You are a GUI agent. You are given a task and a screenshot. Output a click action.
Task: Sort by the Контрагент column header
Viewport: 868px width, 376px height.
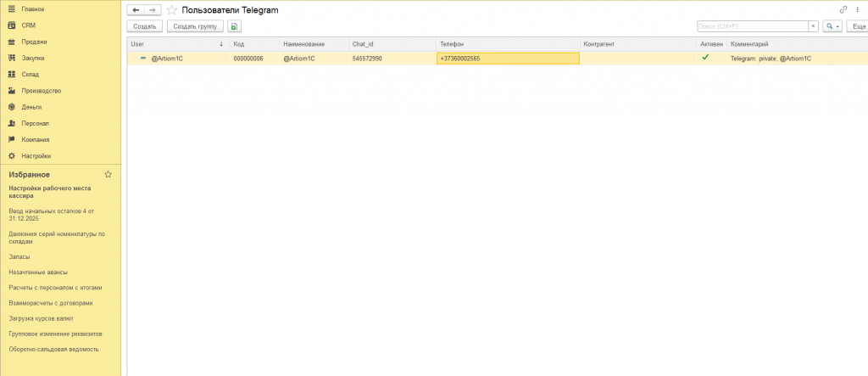[x=637, y=44]
